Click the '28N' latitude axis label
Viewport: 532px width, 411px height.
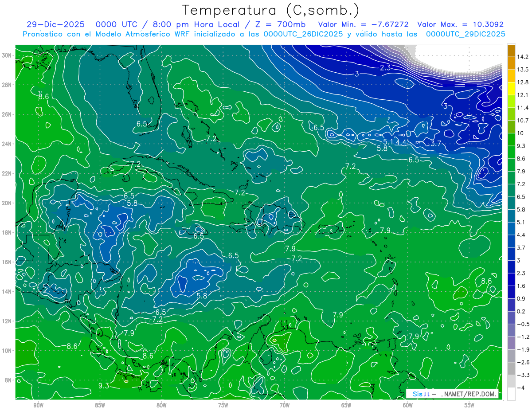(x=7, y=85)
